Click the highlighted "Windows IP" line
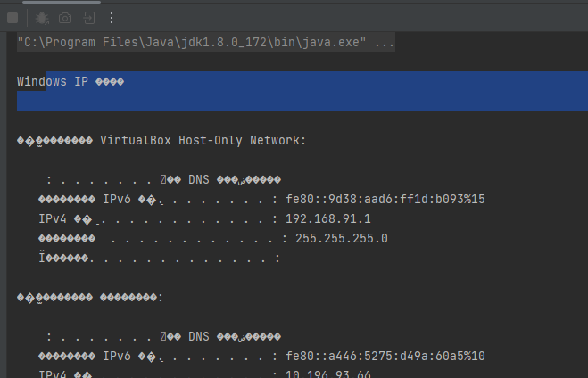The height and width of the screenshot is (378, 588). click(x=70, y=81)
